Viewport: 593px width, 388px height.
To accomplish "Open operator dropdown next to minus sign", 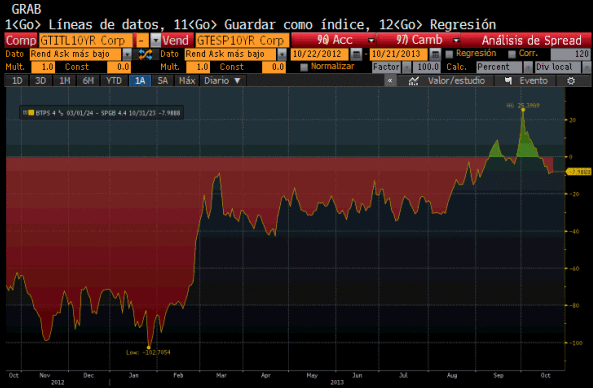I will (x=155, y=40).
